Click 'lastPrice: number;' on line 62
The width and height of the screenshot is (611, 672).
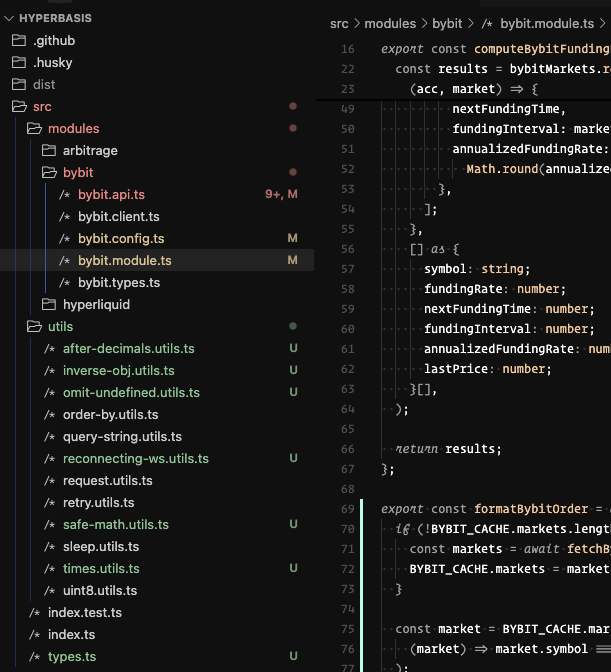(x=488, y=369)
